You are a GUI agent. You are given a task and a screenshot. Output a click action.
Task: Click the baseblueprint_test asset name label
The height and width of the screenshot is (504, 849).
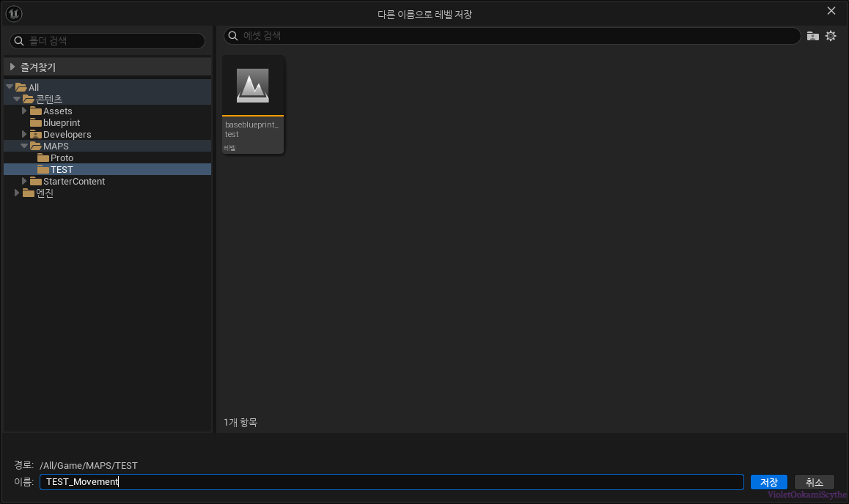(251, 129)
